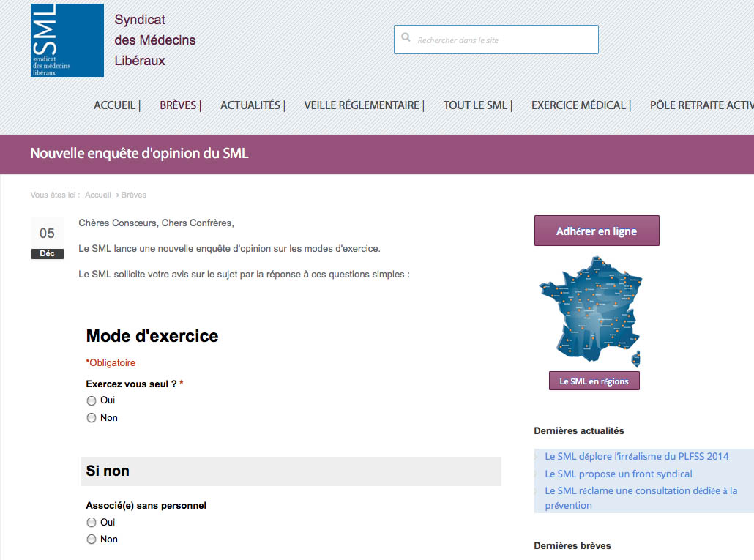The width and height of the screenshot is (754, 560).
Task: Select Oui for Exercez vous seul
Action: pos(92,400)
